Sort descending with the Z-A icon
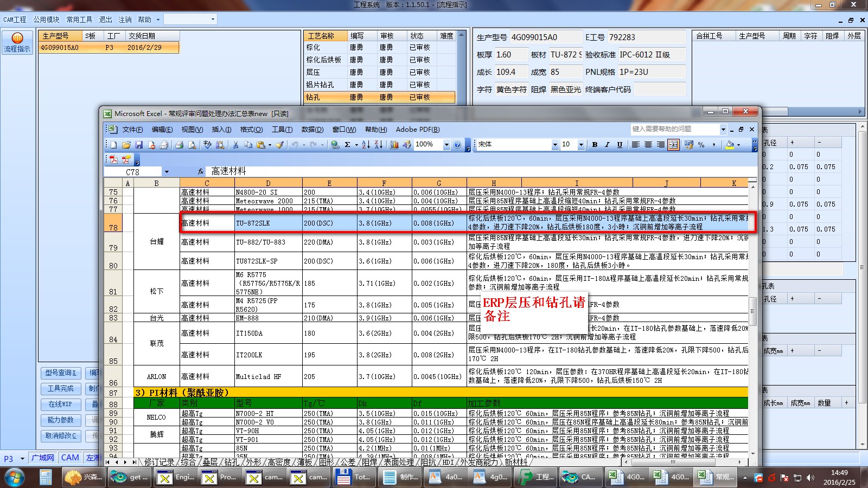The image size is (868, 488). [378, 145]
